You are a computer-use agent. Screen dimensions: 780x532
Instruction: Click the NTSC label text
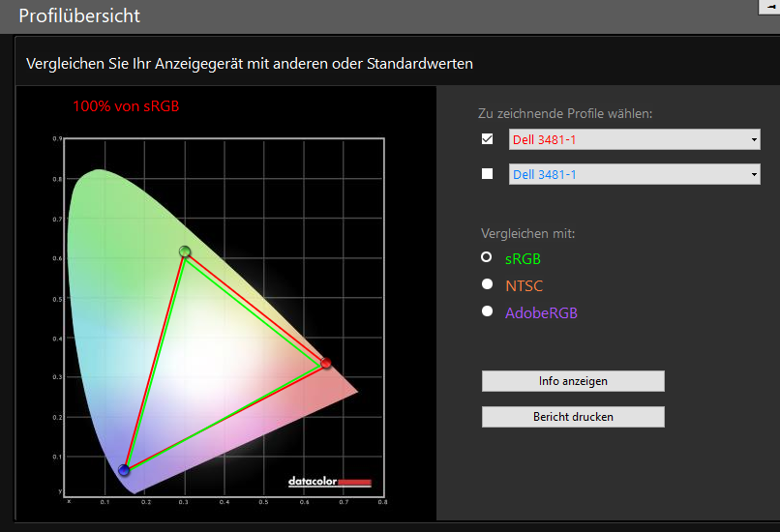point(524,286)
